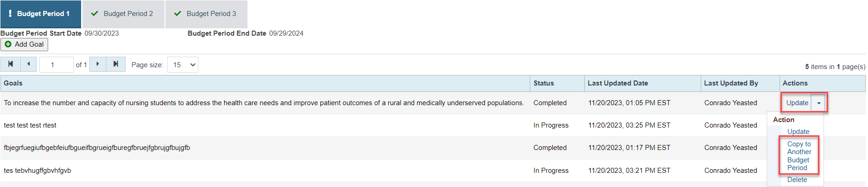868x187 pixels.
Task: Choose Update in the Action menu
Action: coord(798,132)
